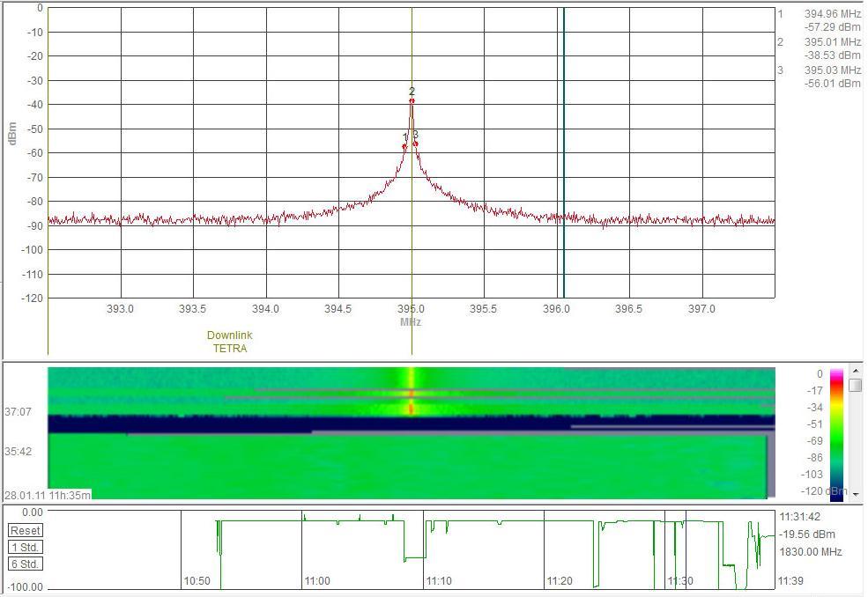The width and height of the screenshot is (868, 597).
Task: Click the -19.56 dBm history readout
Action: click(807, 534)
